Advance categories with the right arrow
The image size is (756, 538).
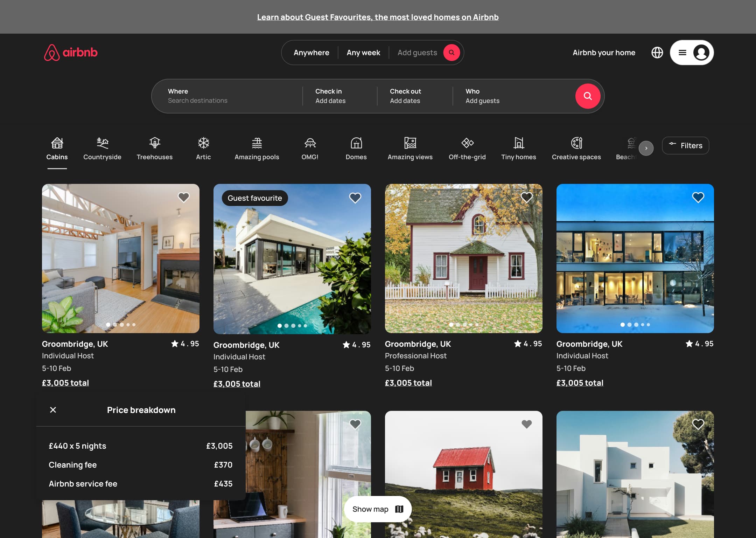click(x=646, y=148)
